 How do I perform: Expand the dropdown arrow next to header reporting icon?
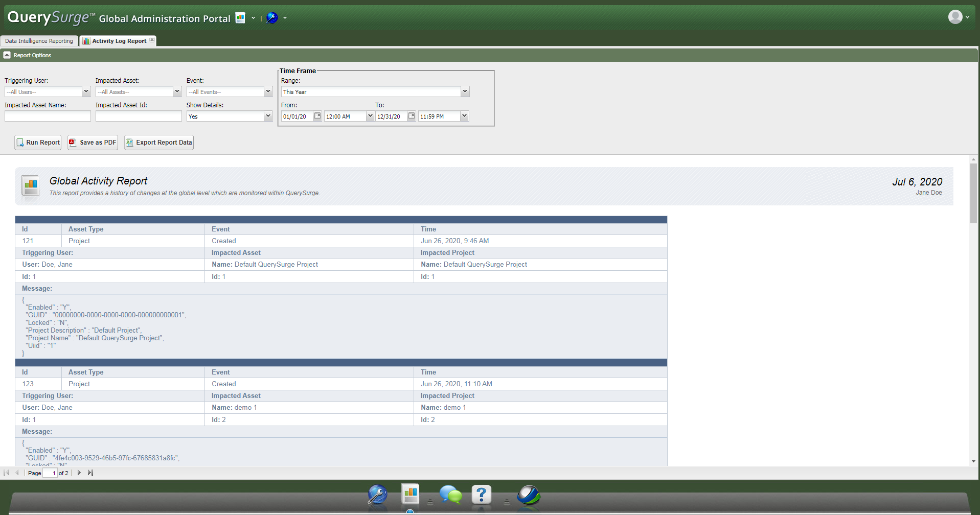pos(253,18)
